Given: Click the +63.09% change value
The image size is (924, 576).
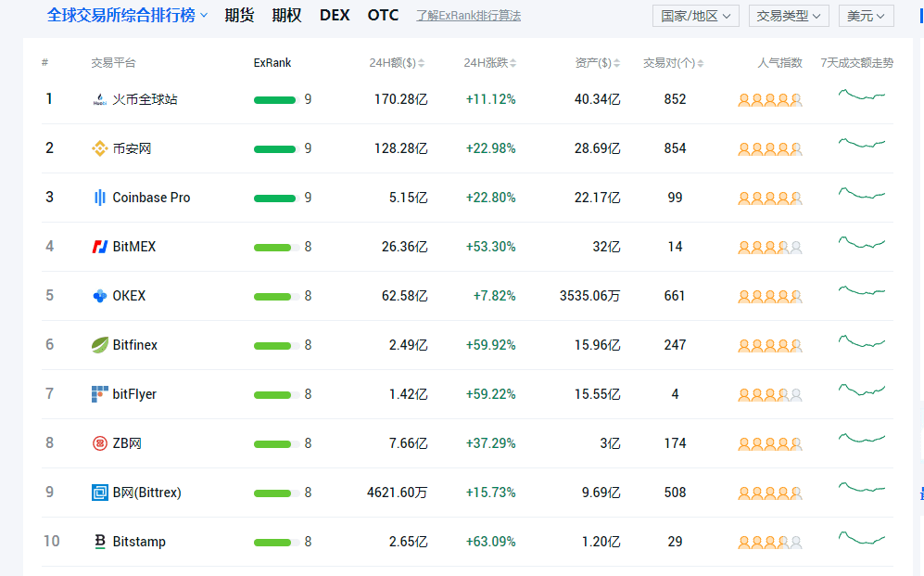Looking at the screenshot, I should (x=491, y=542).
